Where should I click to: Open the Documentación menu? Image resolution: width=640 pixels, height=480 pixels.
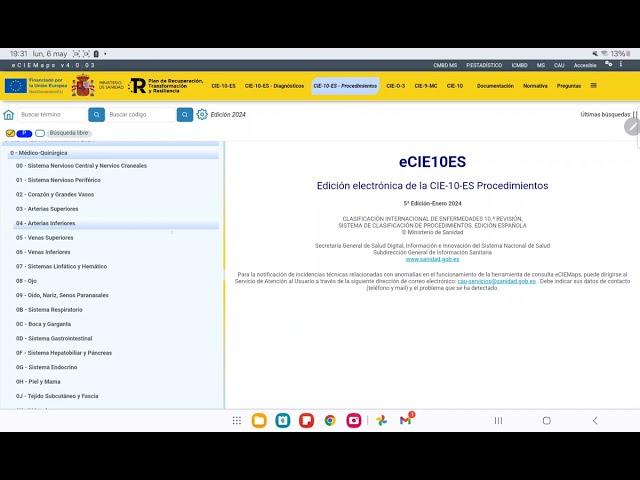(x=495, y=86)
